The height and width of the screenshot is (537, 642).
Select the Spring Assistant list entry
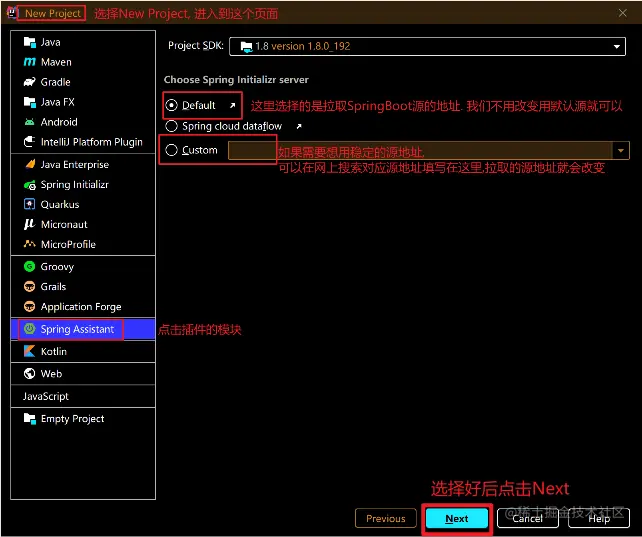(x=83, y=329)
